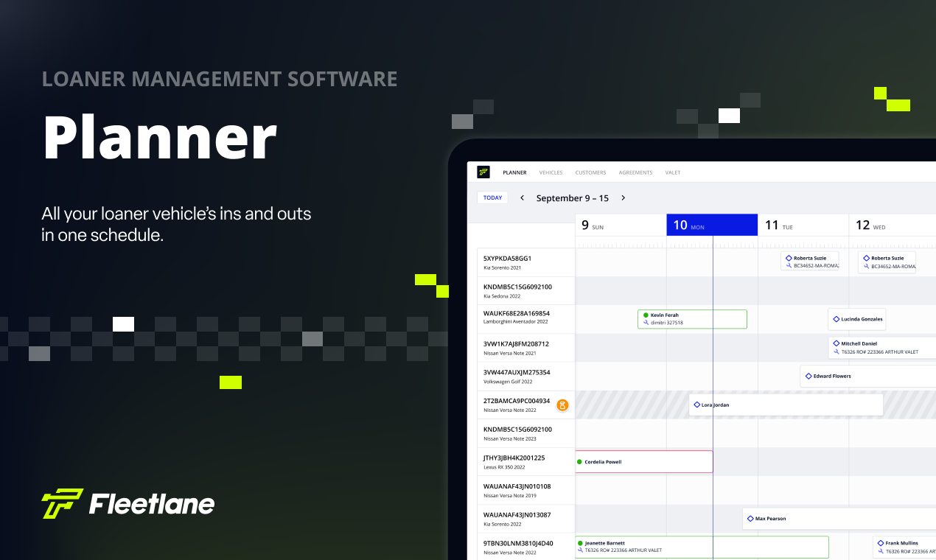The width and height of the screenshot is (936, 560).
Task: Click the orange hourglass badge on 2T2BAMCA9PC004934
Action: 563,405
